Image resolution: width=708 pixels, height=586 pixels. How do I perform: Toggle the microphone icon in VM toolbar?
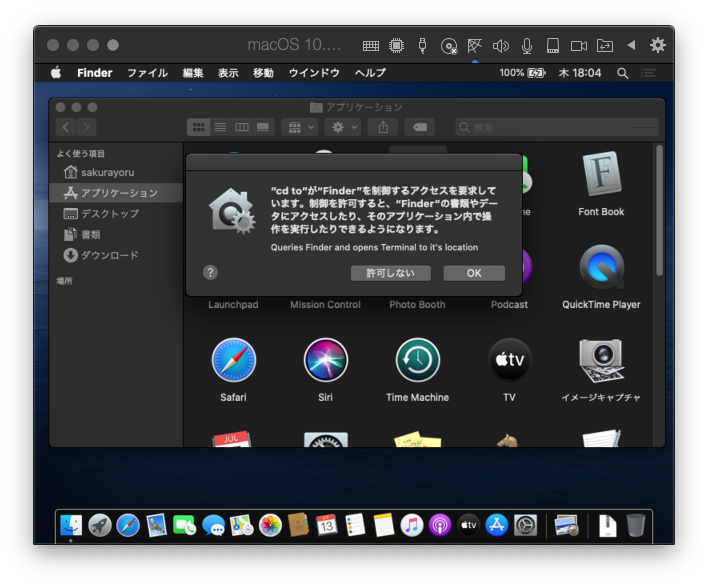526,46
